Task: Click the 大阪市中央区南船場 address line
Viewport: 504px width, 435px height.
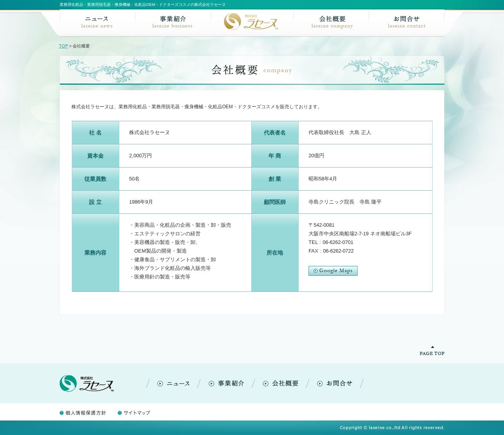Action: (x=360, y=234)
